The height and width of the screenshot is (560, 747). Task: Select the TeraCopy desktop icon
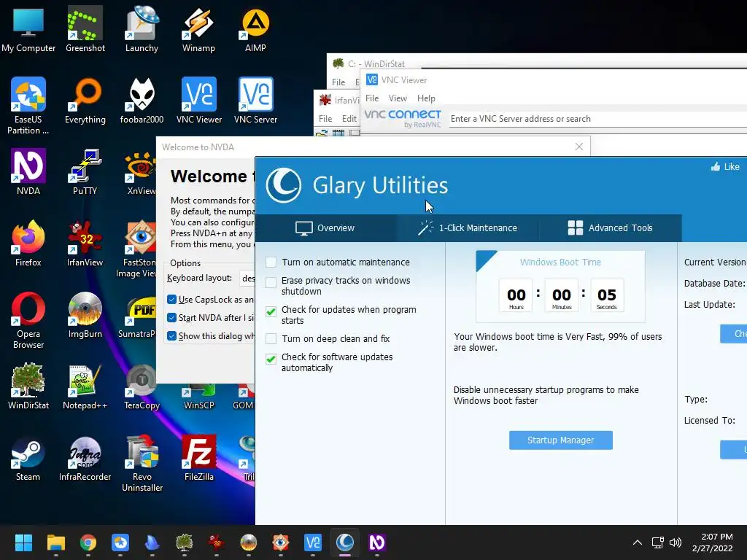pos(142,386)
